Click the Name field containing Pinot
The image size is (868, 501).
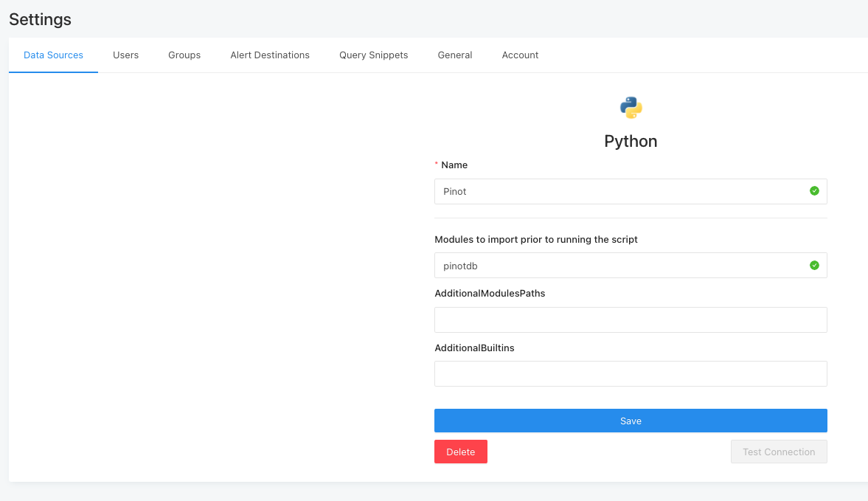pos(631,190)
